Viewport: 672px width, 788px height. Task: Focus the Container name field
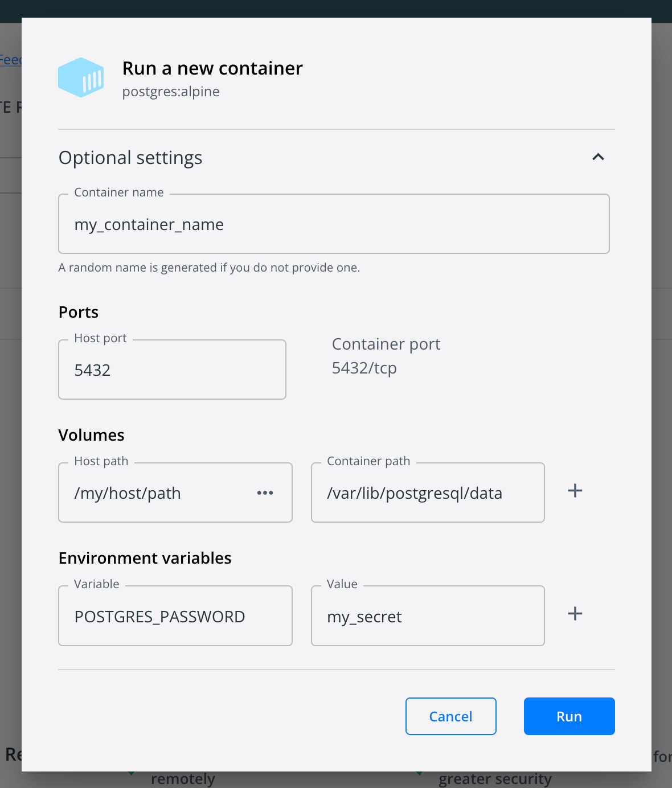(334, 224)
